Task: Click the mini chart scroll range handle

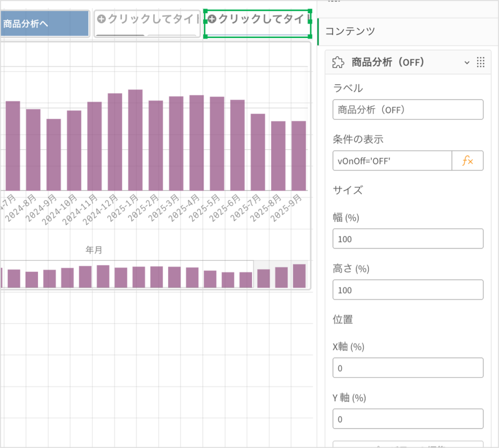Action: click(281, 274)
